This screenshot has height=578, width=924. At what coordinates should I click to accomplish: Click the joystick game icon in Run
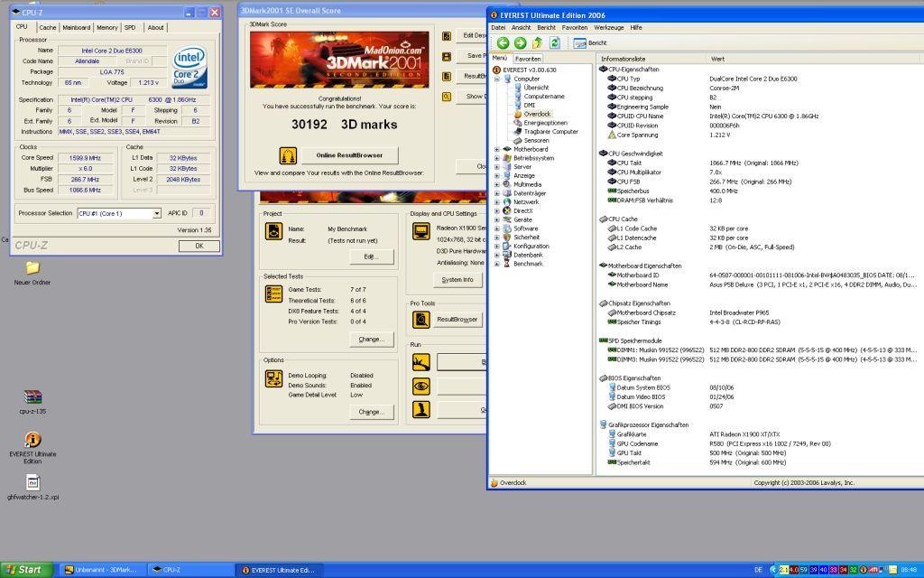click(x=420, y=409)
